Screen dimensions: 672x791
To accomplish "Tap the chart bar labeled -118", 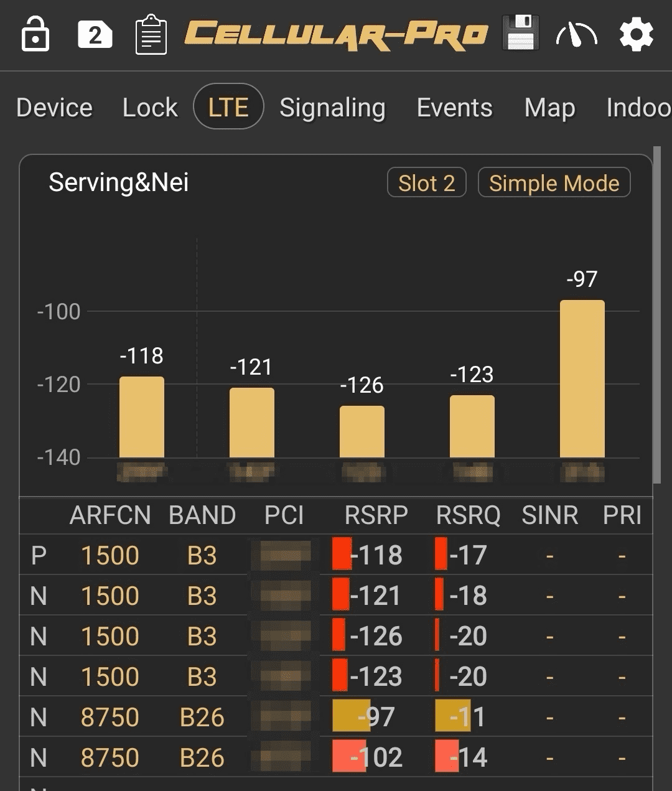I will pyautogui.click(x=142, y=417).
